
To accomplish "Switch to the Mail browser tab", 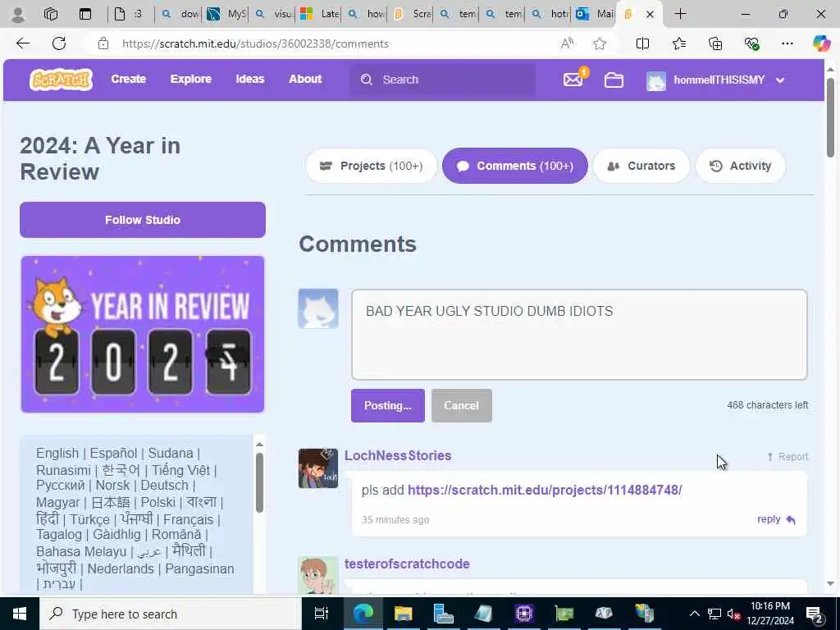I will (594, 14).
